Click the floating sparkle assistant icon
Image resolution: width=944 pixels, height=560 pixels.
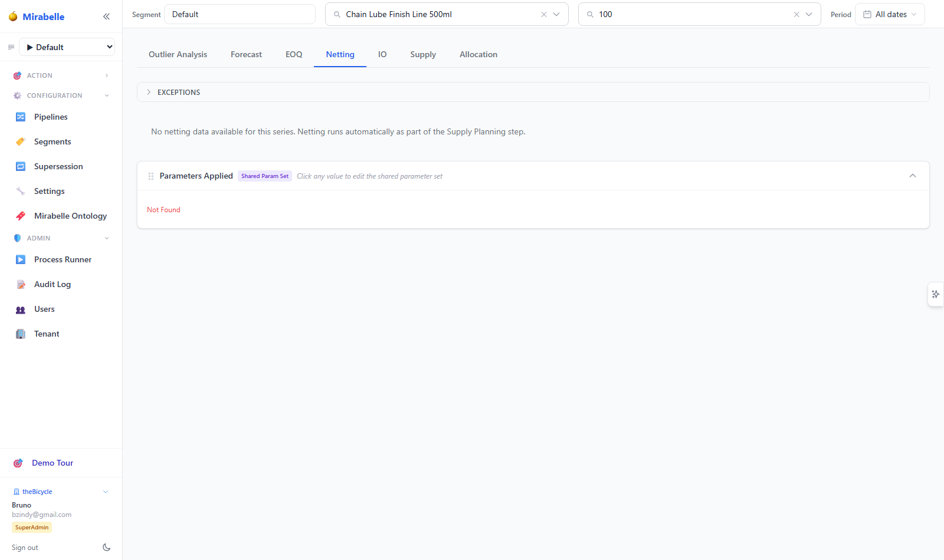click(x=936, y=294)
